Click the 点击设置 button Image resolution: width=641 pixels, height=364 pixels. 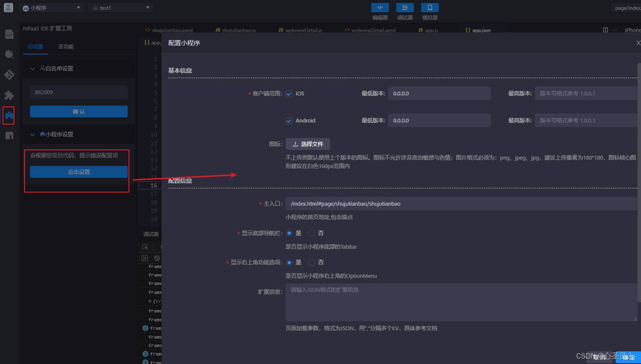tap(79, 172)
